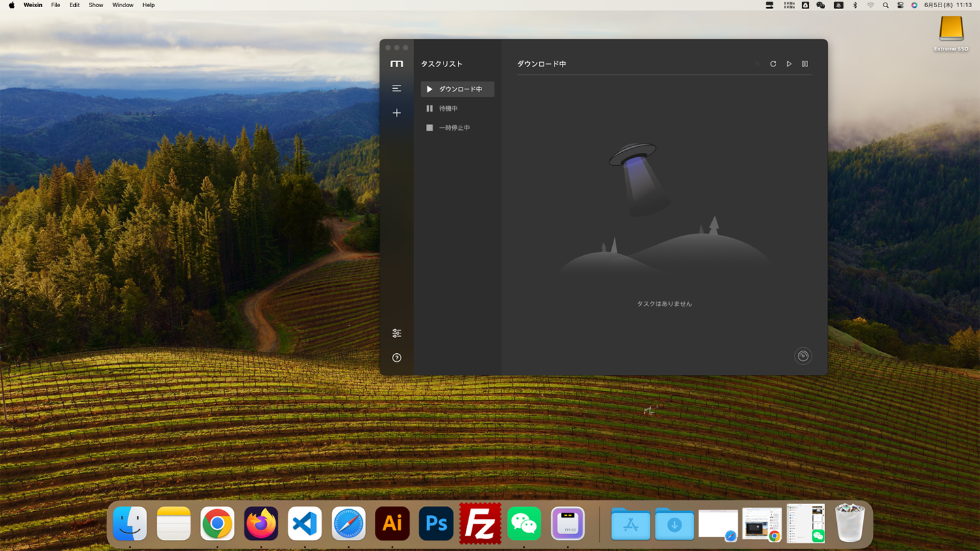Open Motrix preferences via the sliders icon

click(397, 333)
